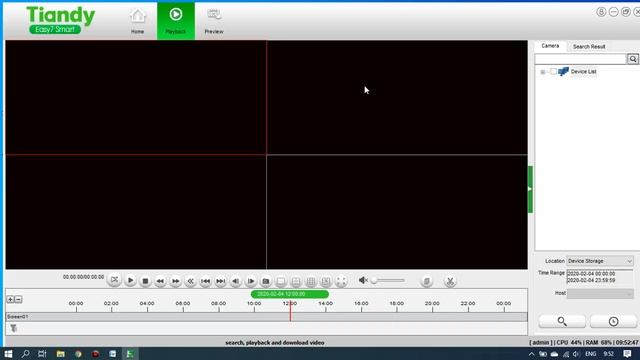The height and width of the screenshot is (360, 640).
Task: Click the magnifier beside camera search field
Action: pyautogui.click(x=633, y=59)
